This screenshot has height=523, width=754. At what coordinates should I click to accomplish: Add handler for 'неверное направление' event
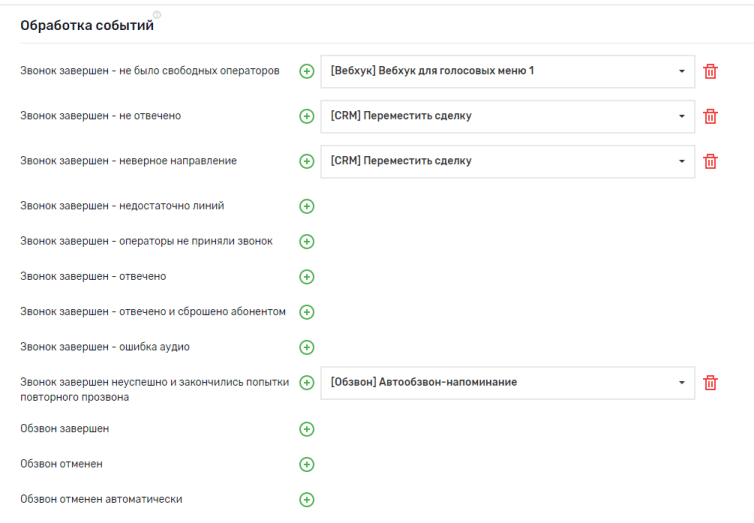click(307, 161)
